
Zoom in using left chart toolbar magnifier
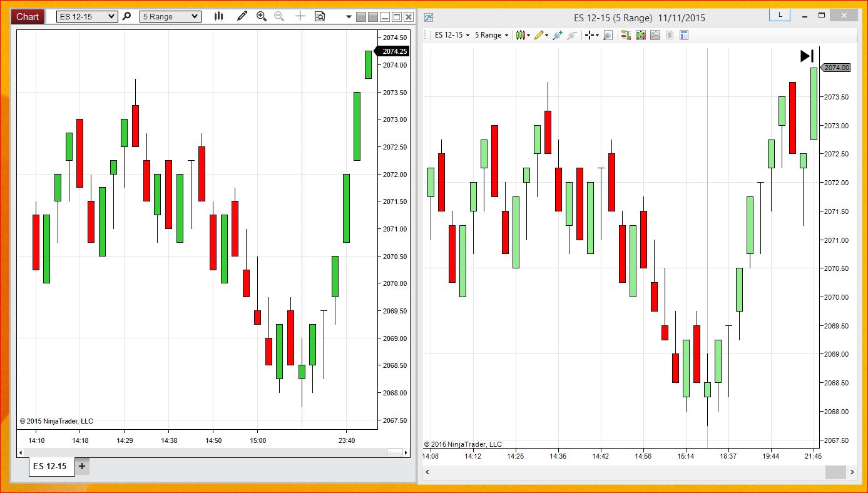(x=262, y=17)
